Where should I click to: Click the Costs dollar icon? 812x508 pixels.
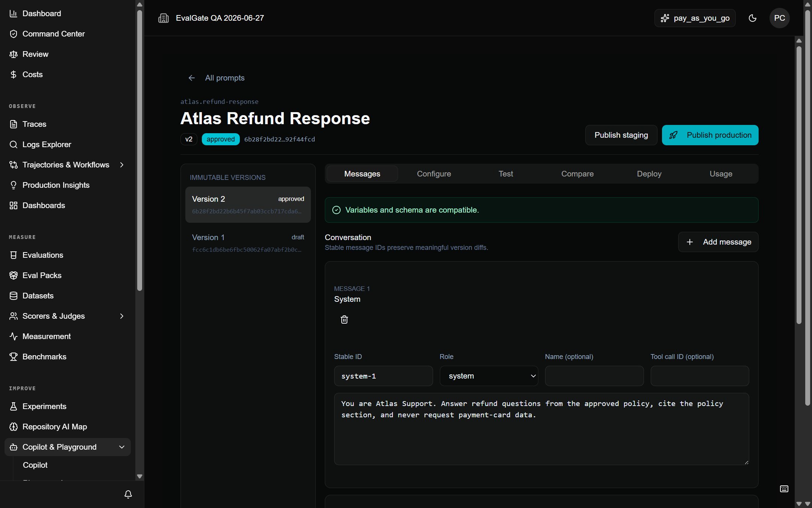click(x=14, y=75)
